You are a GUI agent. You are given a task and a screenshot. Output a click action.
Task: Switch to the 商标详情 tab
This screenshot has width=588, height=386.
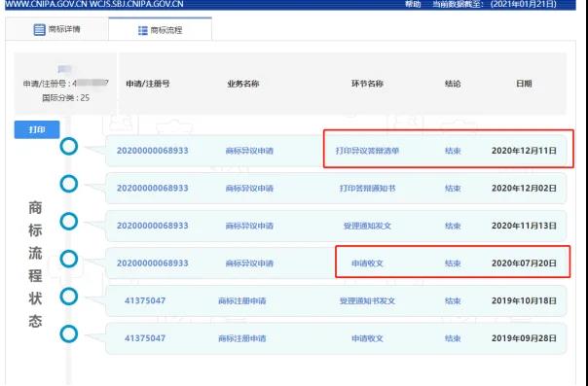[56, 29]
